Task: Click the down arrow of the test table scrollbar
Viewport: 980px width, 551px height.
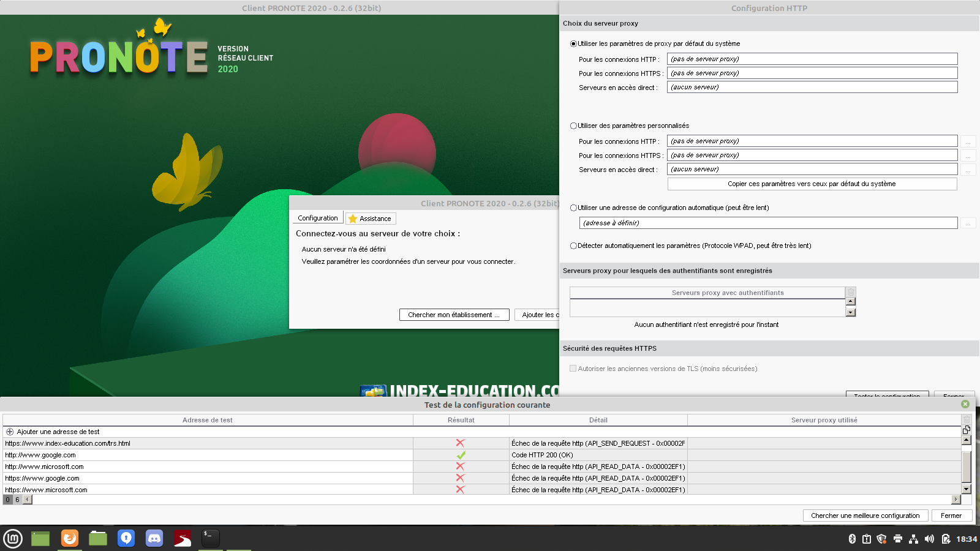Action: pyautogui.click(x=967, y=489)
